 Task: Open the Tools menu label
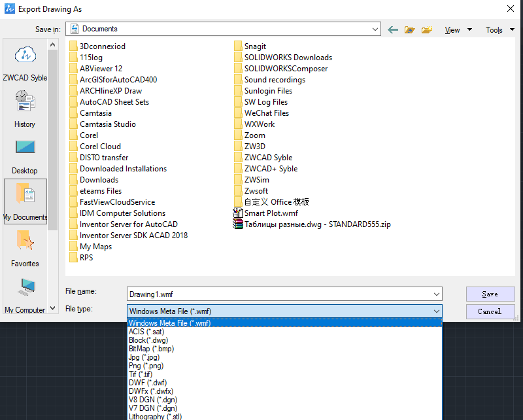pos(494,30)
